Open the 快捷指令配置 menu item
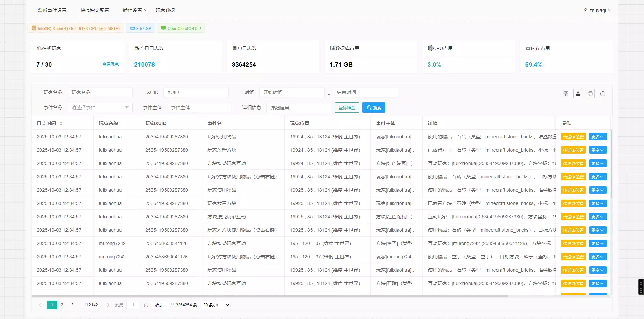Viewport: 644px width, 319px height. point(95,10)
